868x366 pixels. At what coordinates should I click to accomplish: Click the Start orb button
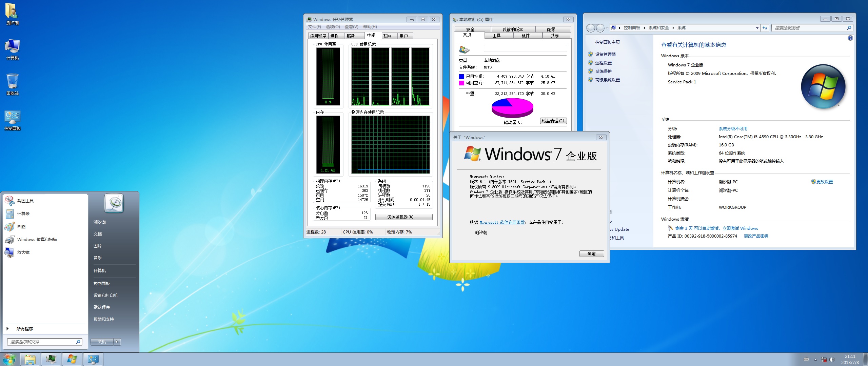pos(9,359)
